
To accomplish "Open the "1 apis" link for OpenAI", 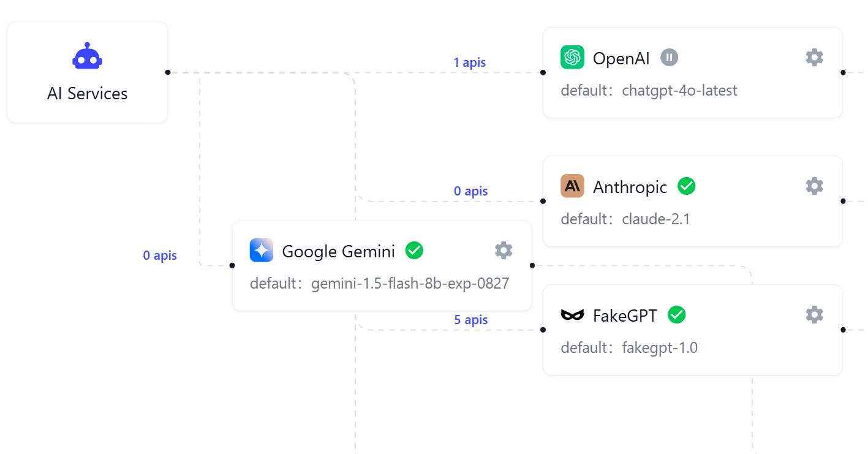I will pos(470,62).
